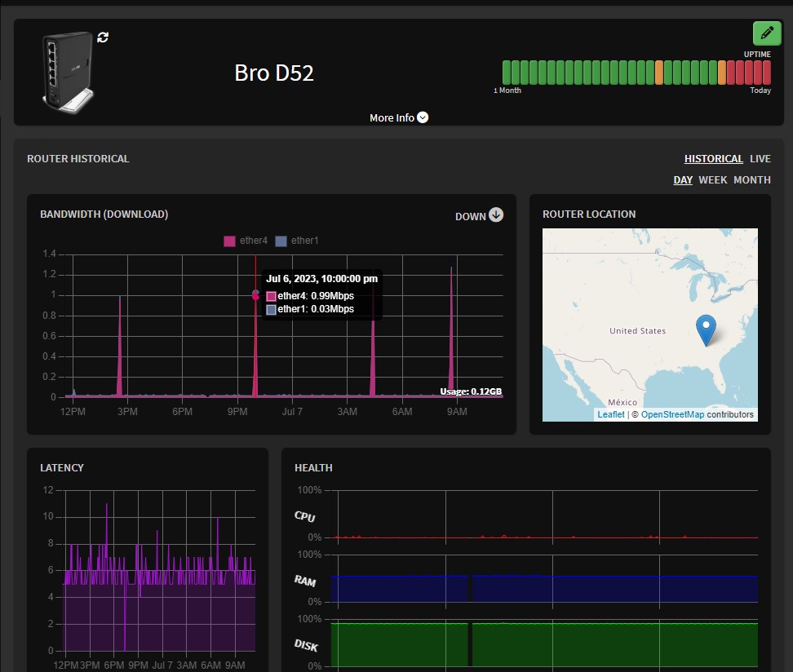The width and height of the screenshot is (793, 672).
Task: Click the first green uptime bar
Action: point(507,73)
